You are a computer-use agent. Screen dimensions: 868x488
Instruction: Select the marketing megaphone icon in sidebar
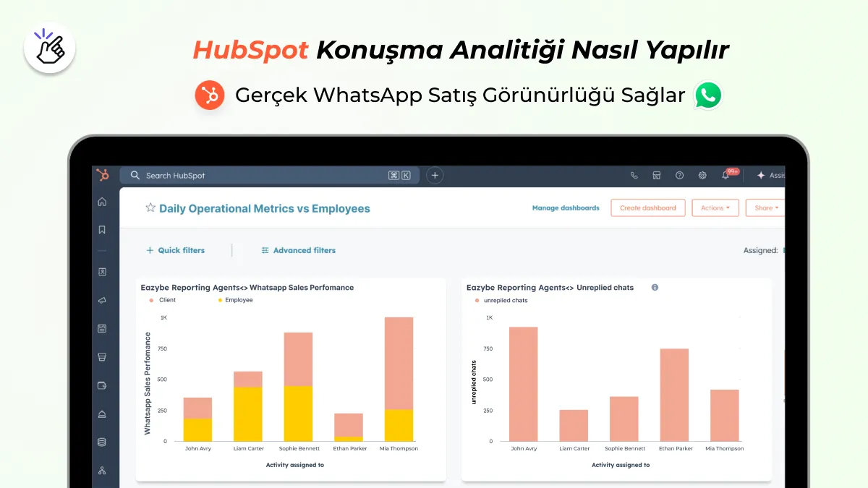(x=102, y=301)
